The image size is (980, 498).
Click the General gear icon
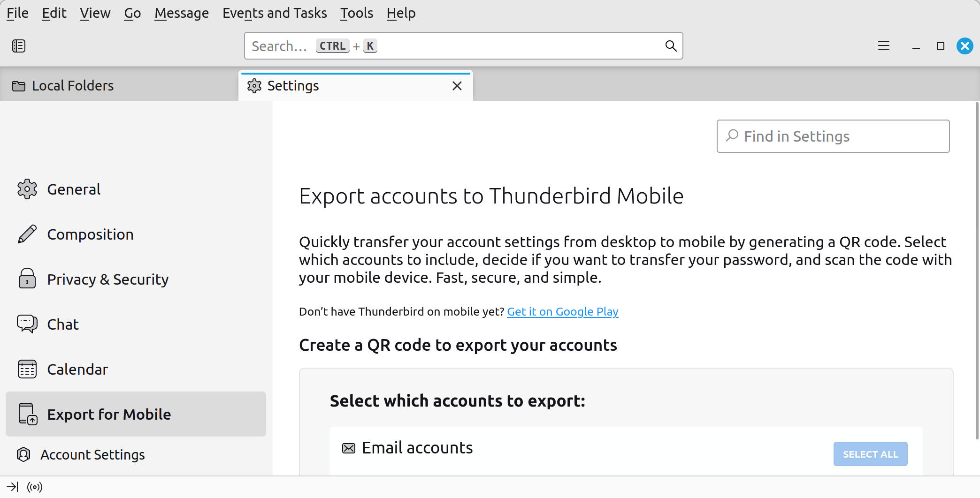(x=27, y=189)
